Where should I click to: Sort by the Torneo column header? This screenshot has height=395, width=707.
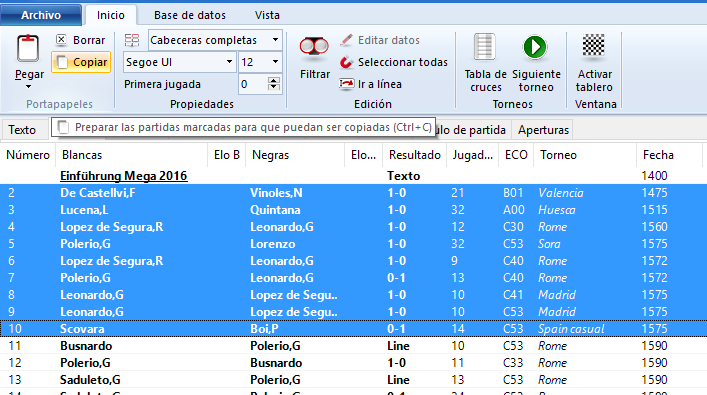[x=585, y=155]
